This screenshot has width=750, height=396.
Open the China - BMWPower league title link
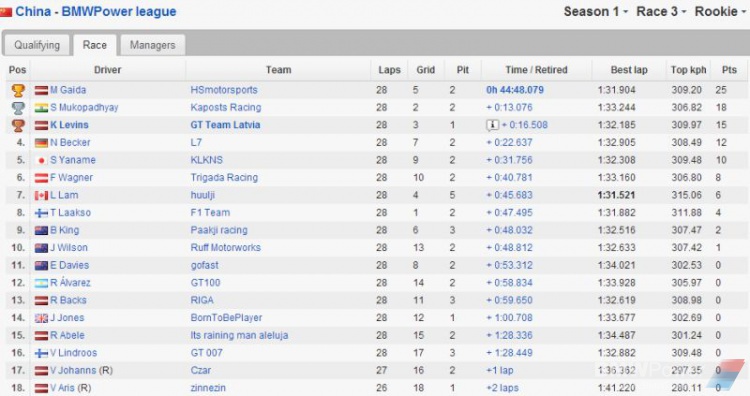click(96, 11)
